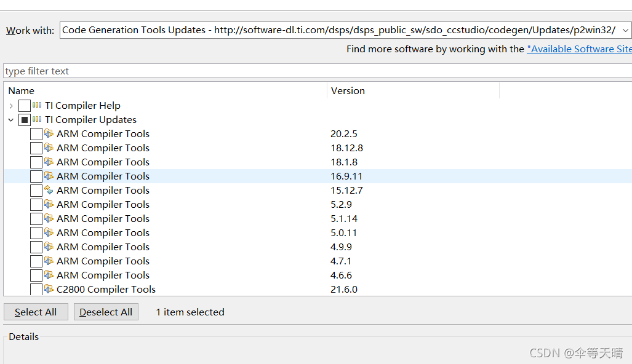Image resolution: width=632 pixels, height=364 pixels.
Task: Click the package icon beside ARM Compiler Tools 18.12.8
Action: [x=49, y=148]
